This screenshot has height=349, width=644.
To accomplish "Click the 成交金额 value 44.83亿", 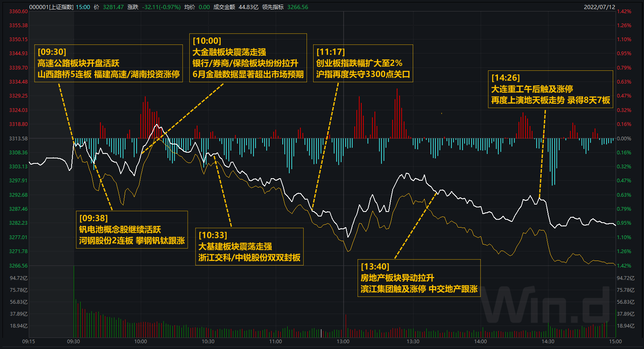I will [x=248, y=7].
